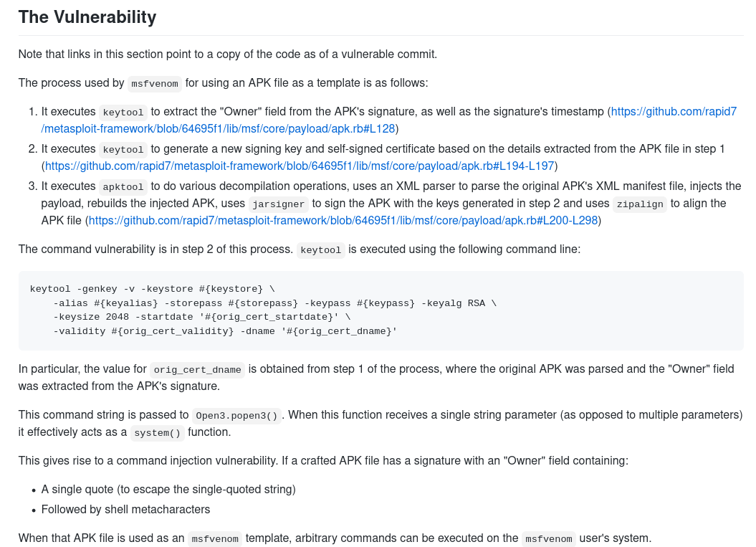
Task: Open the apk.rb#L200-L298 GitHub link
Action: (343, 220)
